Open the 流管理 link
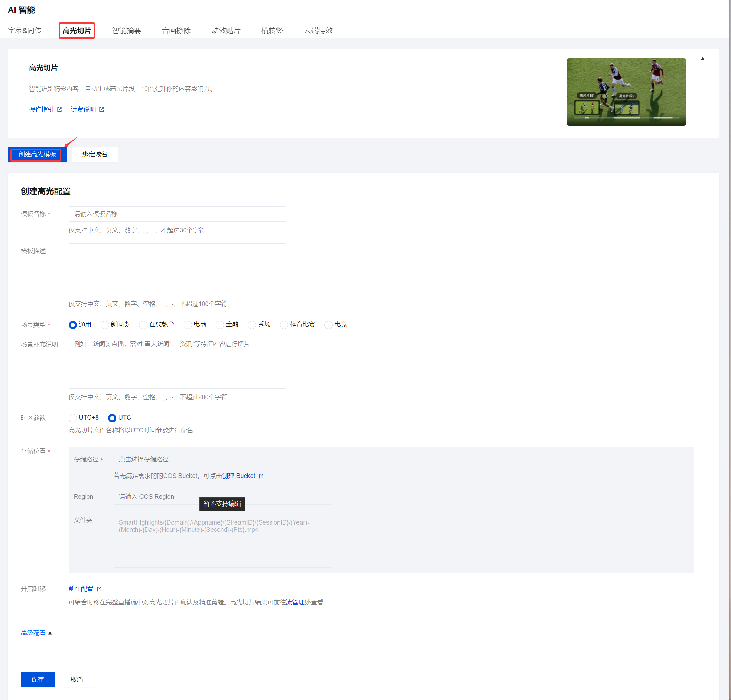731x700 pixels. coord(295,602)
